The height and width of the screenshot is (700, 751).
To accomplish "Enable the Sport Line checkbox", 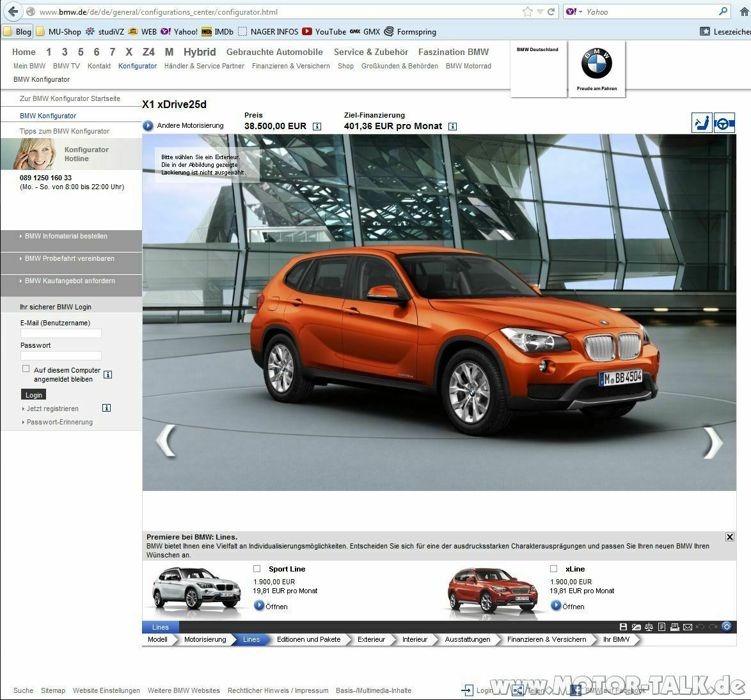I will [257, 568].
